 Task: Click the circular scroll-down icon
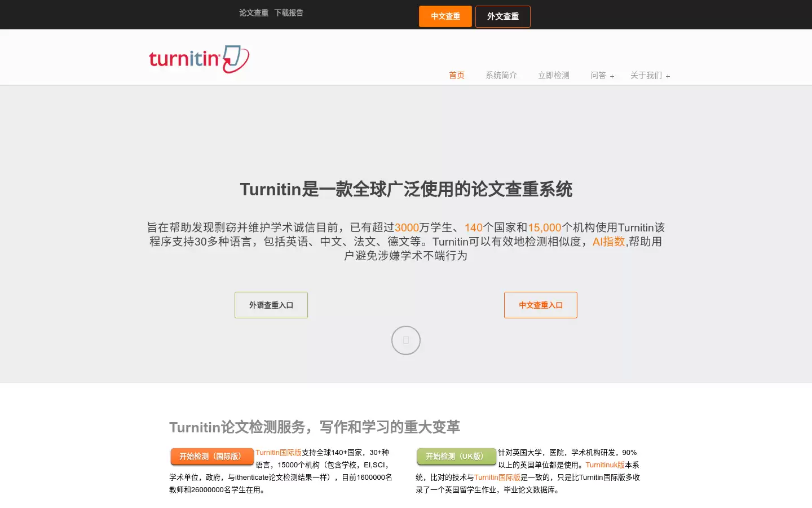tap(406, 340)
